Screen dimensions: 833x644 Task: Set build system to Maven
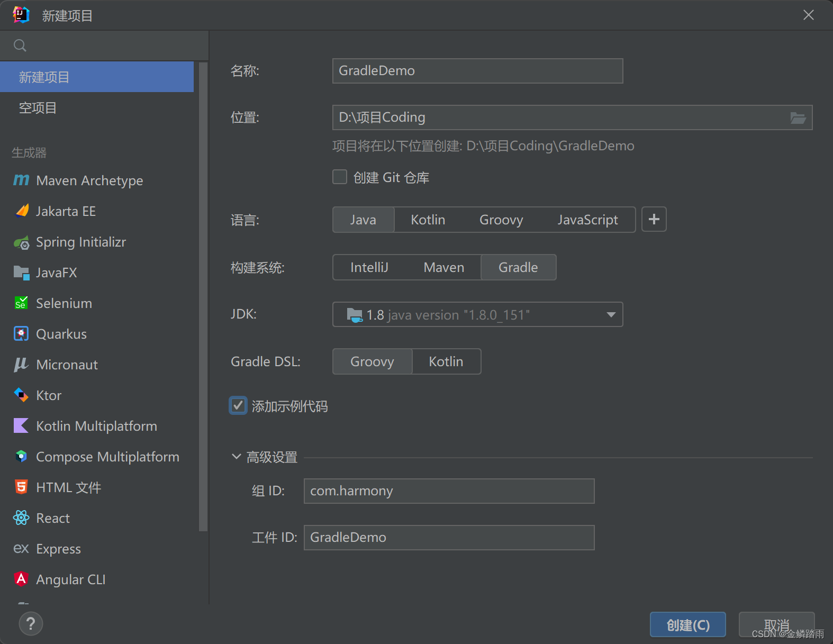tap(444, 267)
